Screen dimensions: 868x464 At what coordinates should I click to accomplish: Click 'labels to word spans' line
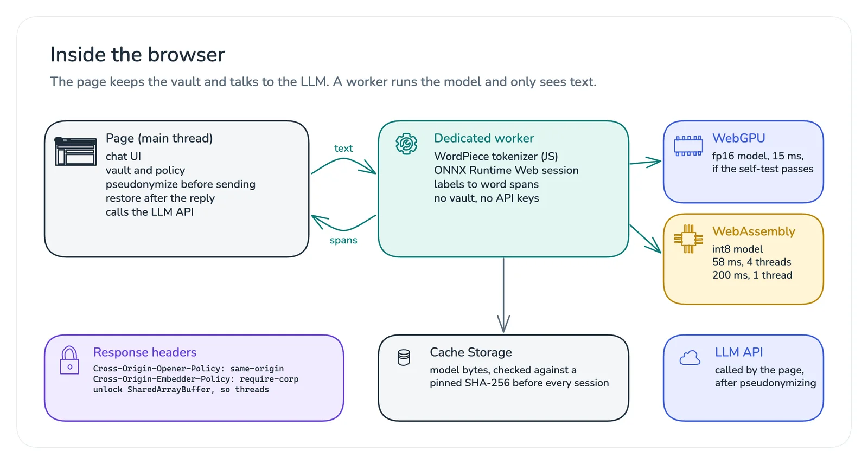(x=486, y=184)
